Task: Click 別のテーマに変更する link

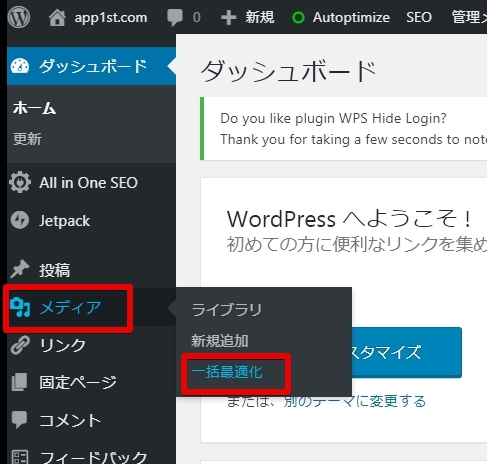Action: [x=355, y=401]
